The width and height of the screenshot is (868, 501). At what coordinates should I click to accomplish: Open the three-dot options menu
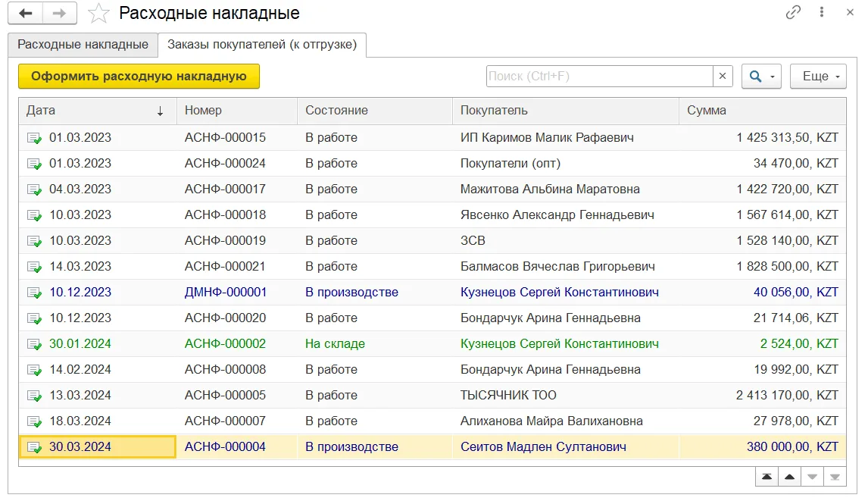tap(822, 12)
